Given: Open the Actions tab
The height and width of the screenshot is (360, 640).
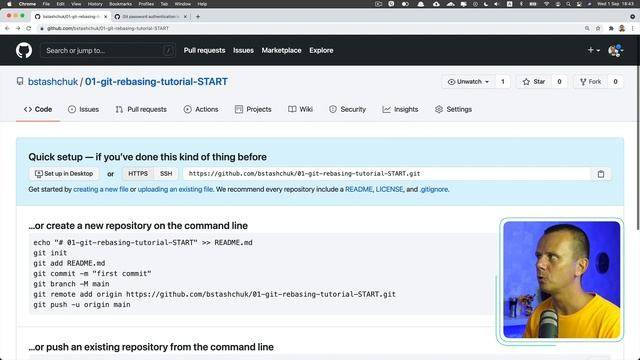Looking at the screenshot, I should (x=201, y=109).
